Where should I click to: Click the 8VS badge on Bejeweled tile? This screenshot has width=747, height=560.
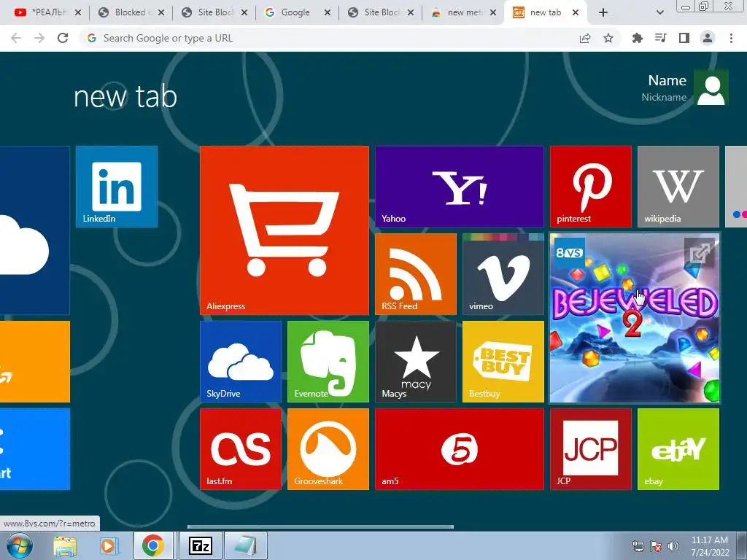pos(569,252)
